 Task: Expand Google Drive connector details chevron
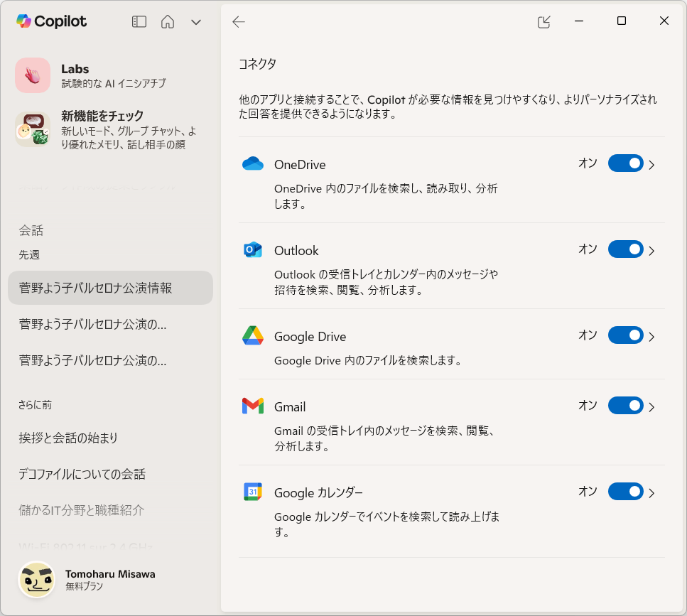coord(651,337)
